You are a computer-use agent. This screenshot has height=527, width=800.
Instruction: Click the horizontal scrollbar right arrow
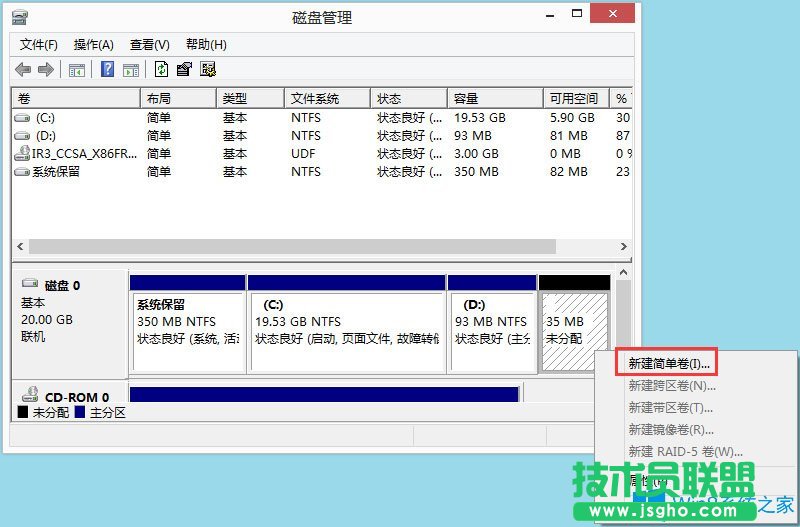[x=624, y=247]
